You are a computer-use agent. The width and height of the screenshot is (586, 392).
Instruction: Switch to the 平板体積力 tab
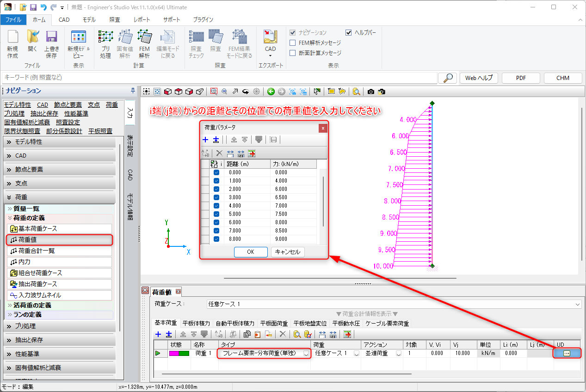(x=196, y=324)
